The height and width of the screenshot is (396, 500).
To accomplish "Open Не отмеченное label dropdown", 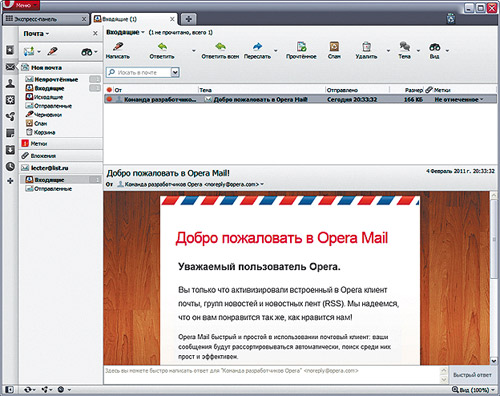I will [459, 99].
